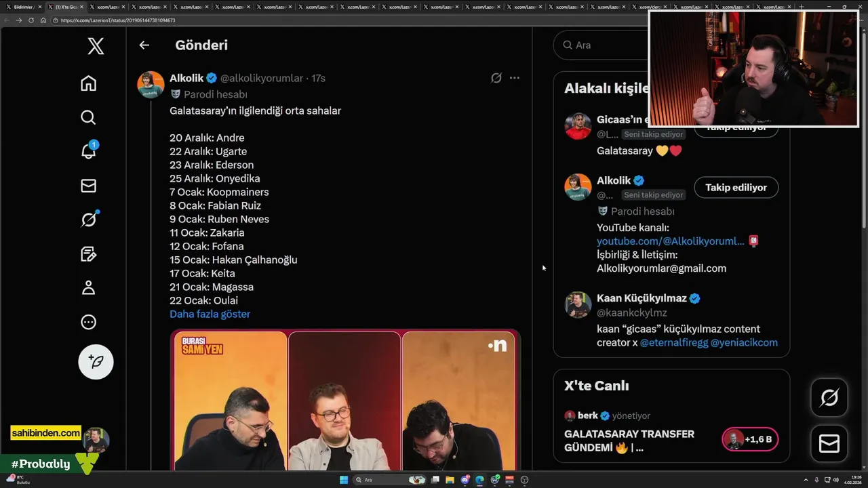Open Alkolik's avatar on the post
The image size is (868, 488).
click(151, 85)
